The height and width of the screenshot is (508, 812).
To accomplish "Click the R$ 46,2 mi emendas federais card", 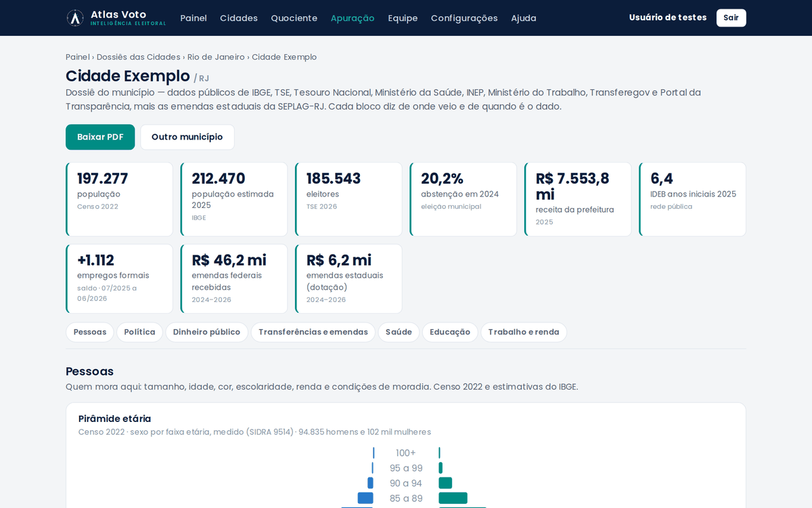I will point(234,278).
